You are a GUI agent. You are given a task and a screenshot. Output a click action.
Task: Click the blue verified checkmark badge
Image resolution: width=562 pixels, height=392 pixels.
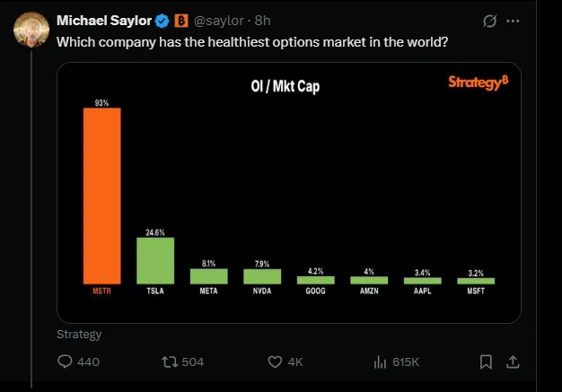[162, 21]
